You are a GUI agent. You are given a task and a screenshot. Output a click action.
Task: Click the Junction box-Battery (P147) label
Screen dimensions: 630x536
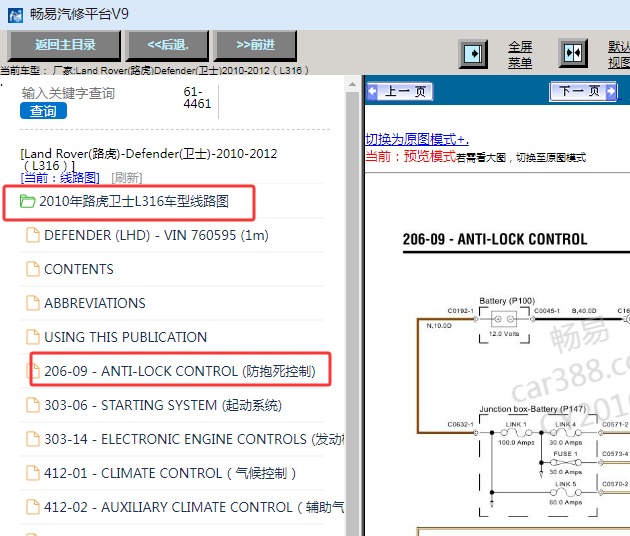coord(532,409)
